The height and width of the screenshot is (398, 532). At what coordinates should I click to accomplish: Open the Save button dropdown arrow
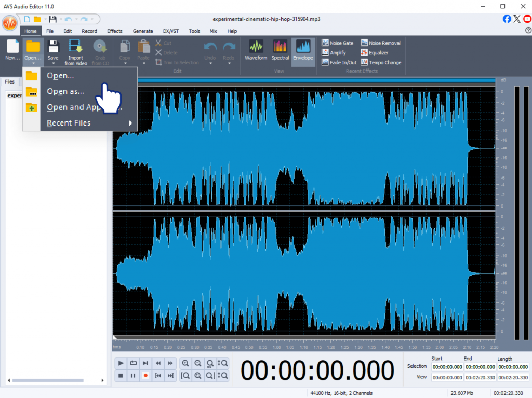[53, 64]
